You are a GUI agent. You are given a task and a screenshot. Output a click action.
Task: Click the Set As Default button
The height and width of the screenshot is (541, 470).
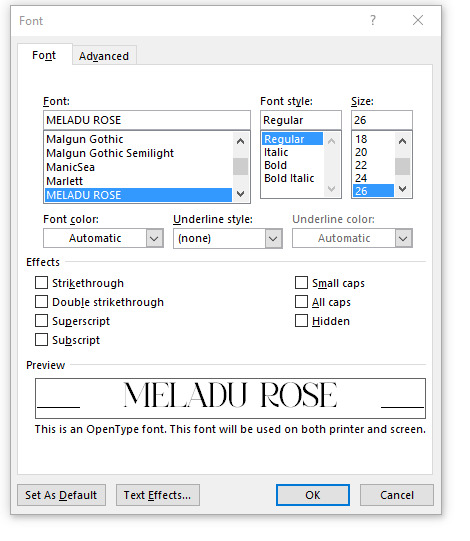pos(61,495)
